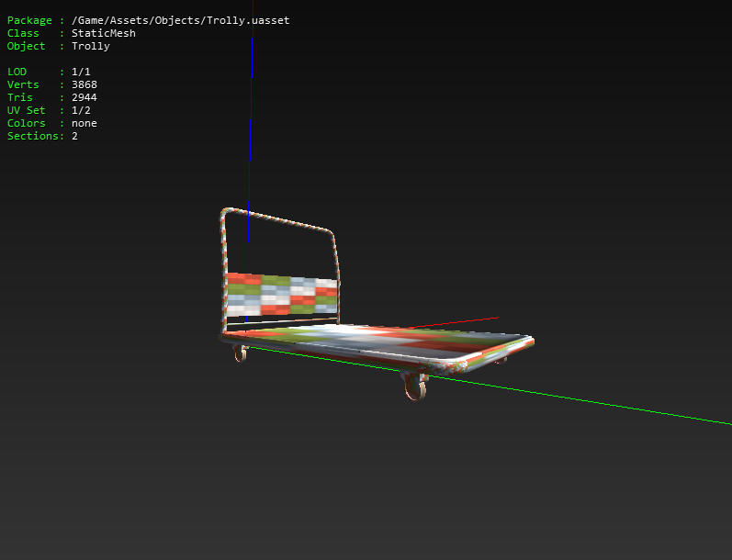Click the trolley's front caster wheel

415,386
